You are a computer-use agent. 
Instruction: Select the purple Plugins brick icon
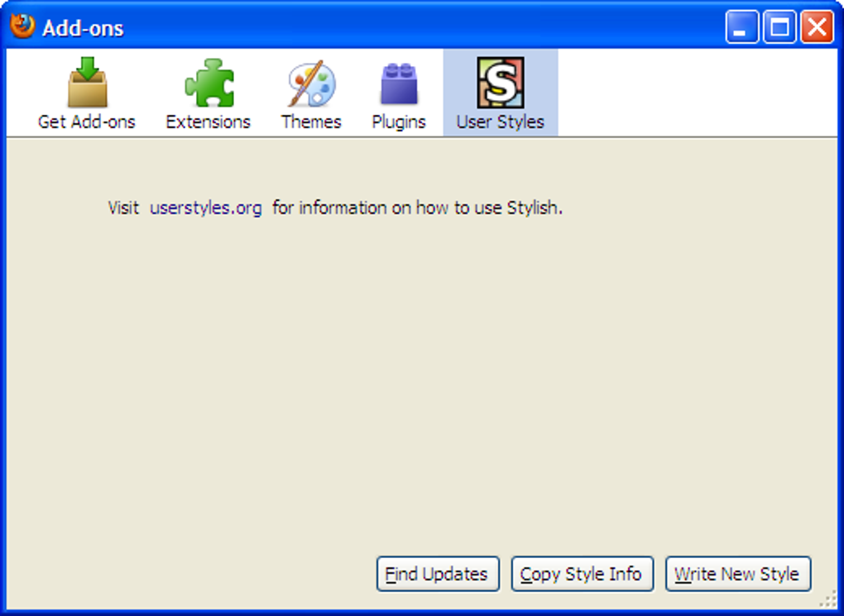pos(399,84)
